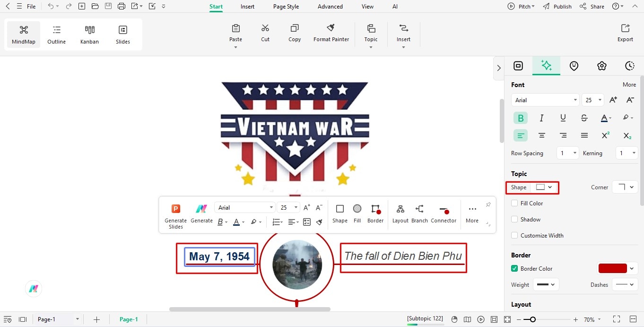
Task: Open border Weight dropdown
Action: [546, 284]
